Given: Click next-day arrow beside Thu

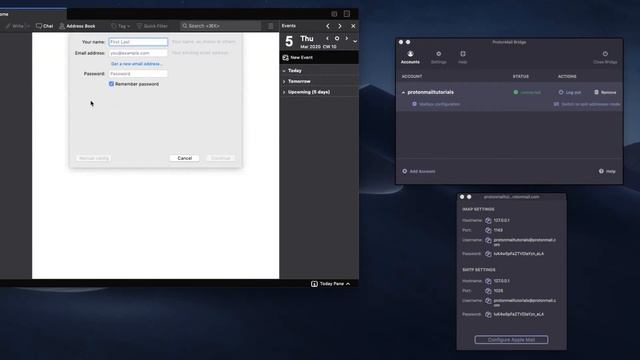Looking at the screenshot, I should tap(347, 38).
